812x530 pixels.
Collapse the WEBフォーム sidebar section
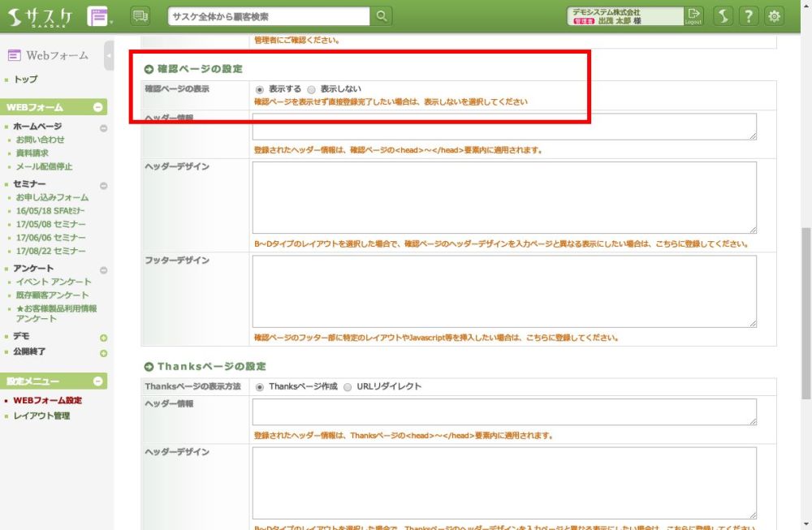[98, 107]
